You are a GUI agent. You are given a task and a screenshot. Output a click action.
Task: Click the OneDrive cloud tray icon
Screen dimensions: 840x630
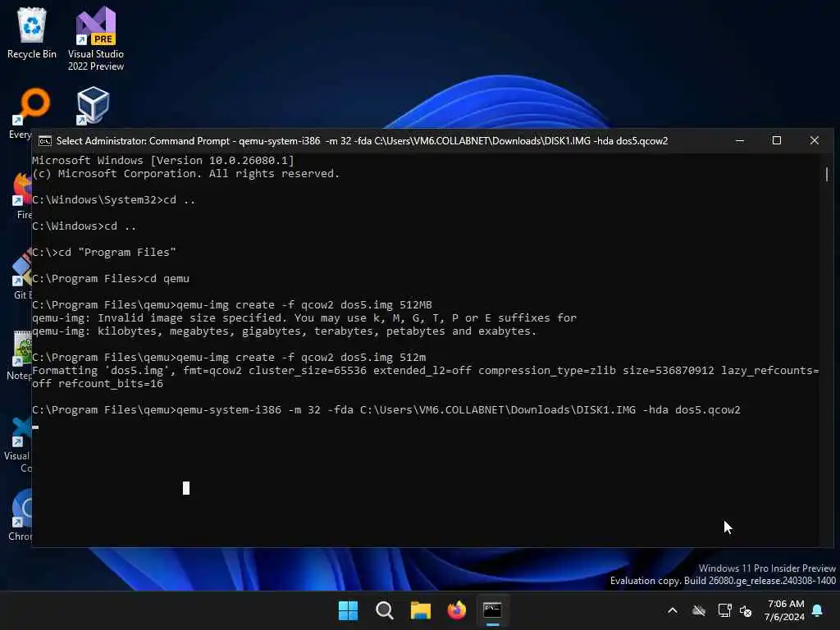[699, 610]
